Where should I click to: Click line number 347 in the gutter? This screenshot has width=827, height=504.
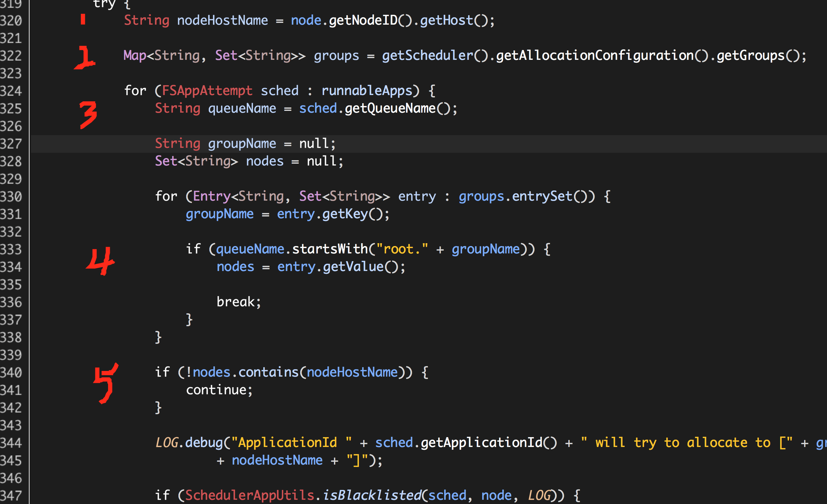pyautogui.click(x=11, y=496)
